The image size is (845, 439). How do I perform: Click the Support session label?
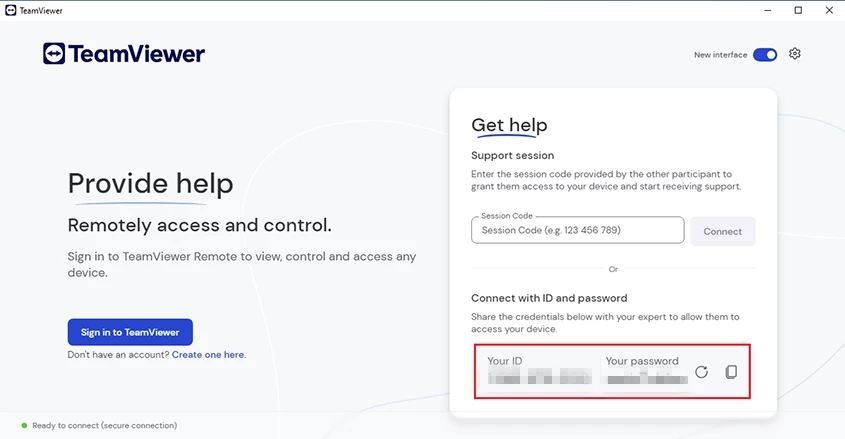512,155
